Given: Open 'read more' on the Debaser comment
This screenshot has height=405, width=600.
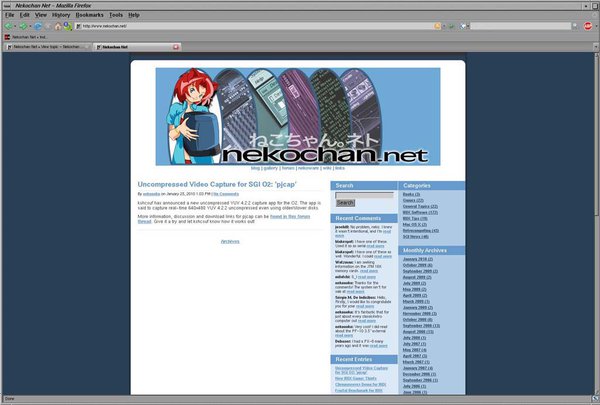Looking at the screenshot, I should [x=378, y=346].
